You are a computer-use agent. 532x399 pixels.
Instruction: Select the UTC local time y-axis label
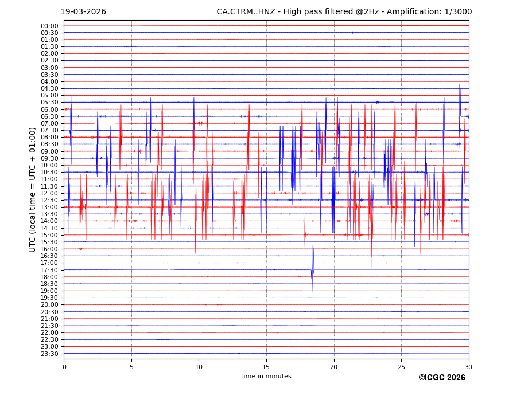pyautogui.click(x=33, y=190)
